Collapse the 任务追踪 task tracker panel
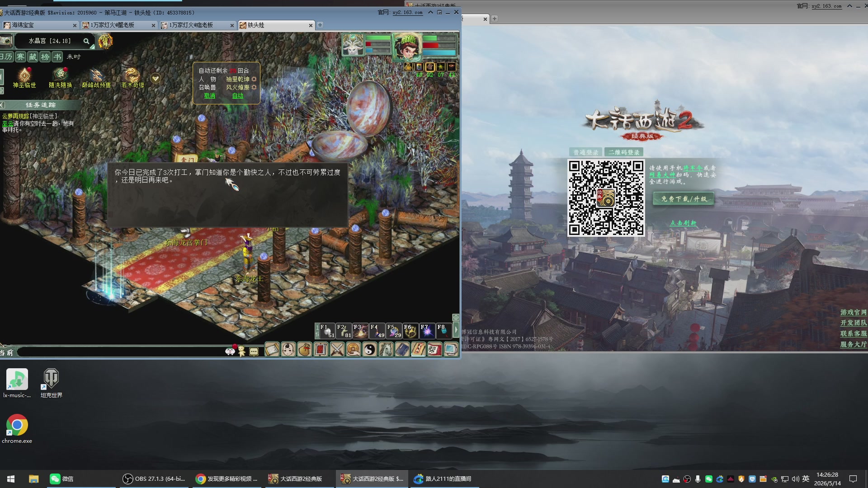Screen dimensions: 868x488 pos(2,105)
